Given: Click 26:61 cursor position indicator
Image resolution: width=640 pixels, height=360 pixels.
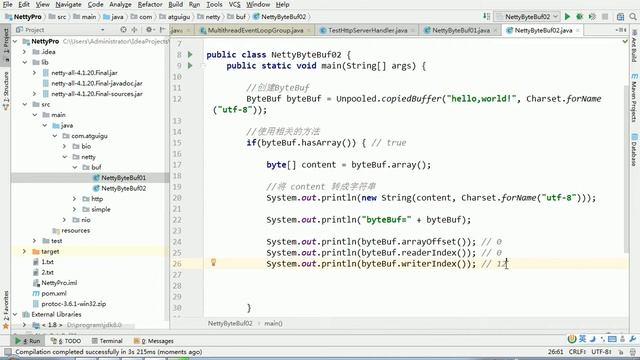Looking at the screenshot, I should tap(556, 351).
